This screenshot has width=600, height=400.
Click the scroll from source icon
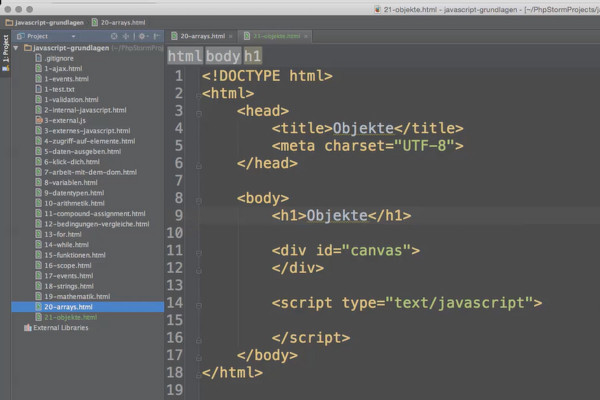[114, 36]
